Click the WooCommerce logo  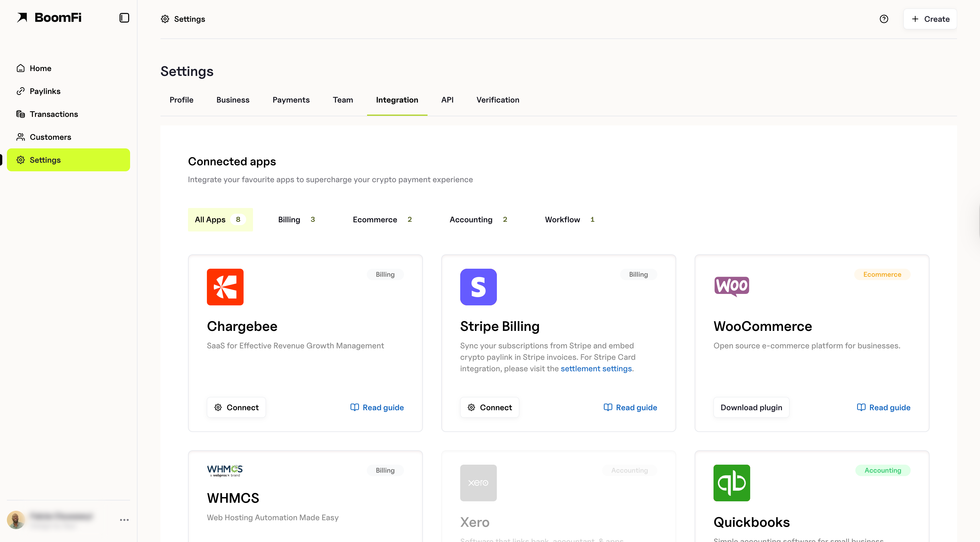[731, 286]
